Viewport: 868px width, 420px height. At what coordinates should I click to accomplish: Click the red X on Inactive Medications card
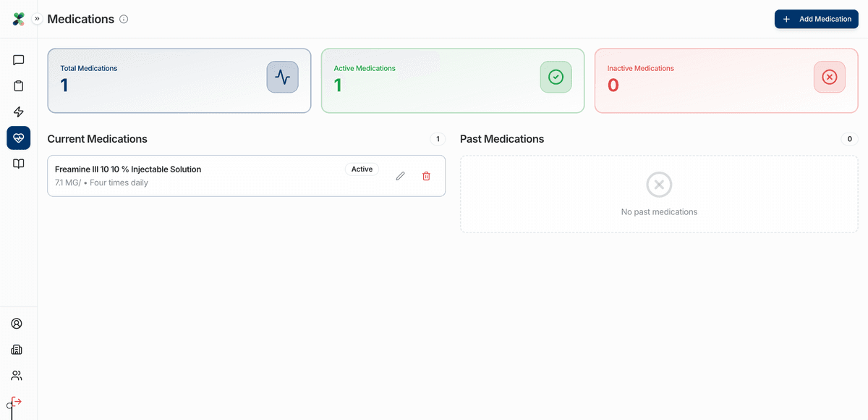tap(829, 76)
